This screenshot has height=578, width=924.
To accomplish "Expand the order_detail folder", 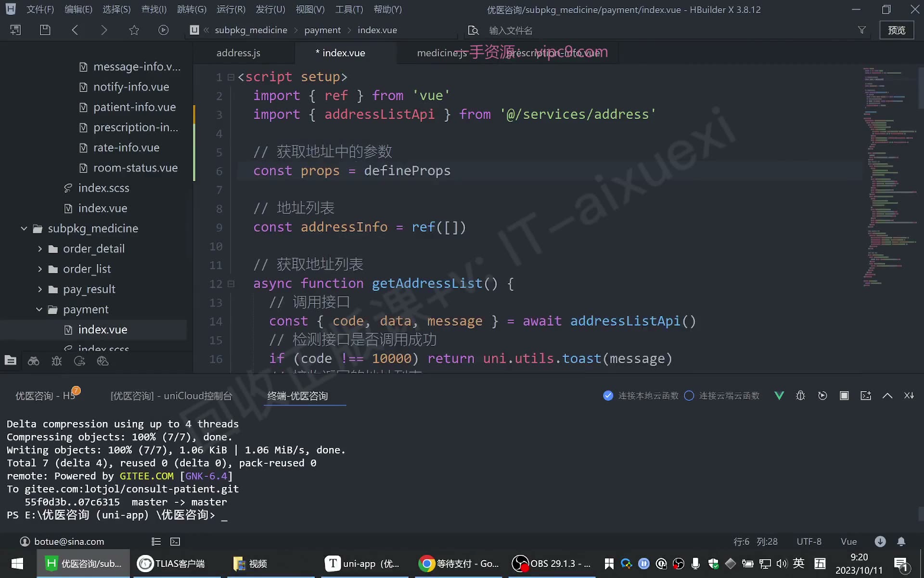I will 40,249.
